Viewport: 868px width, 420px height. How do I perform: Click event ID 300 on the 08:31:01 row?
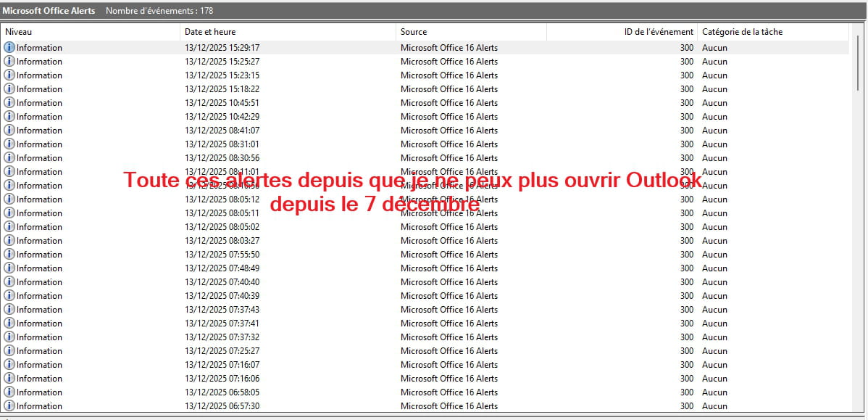[686, 144]
